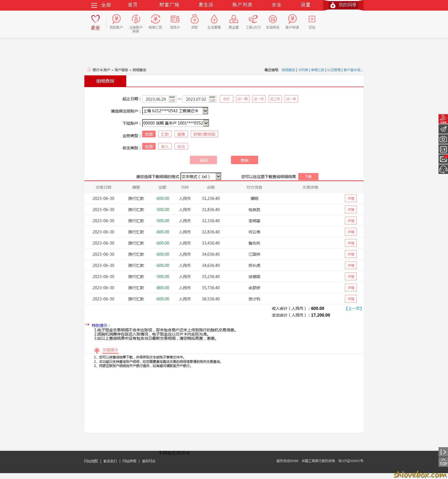
Task: Open footer link 服务网点
Action: click(149, 461)
